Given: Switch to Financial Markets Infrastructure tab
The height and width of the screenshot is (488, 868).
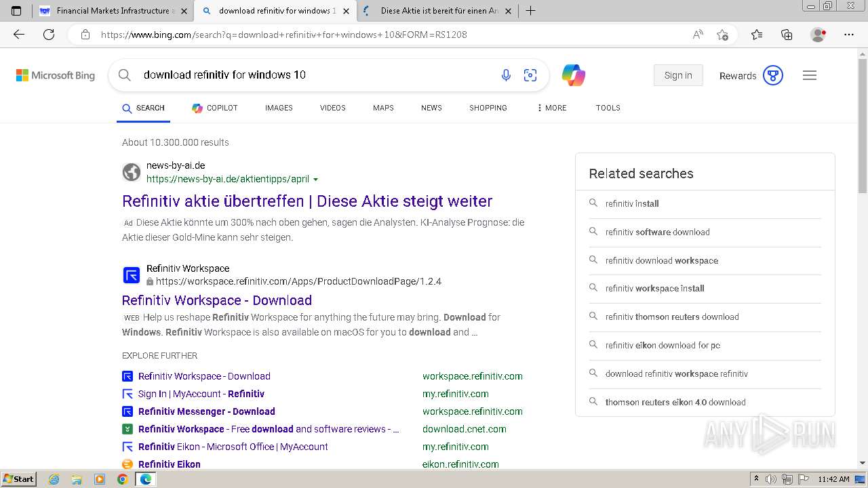Looking at the screenshot, I should (x=113, y=11).
